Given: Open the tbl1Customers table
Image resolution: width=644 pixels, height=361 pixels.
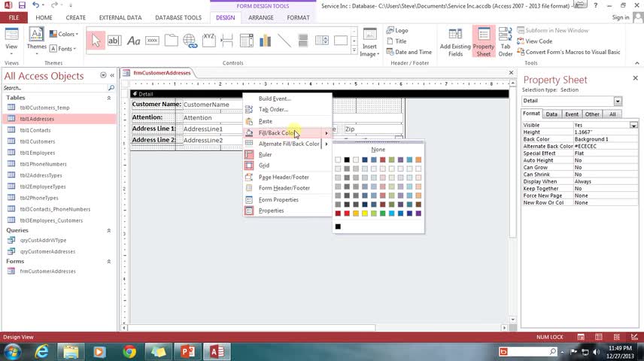Looking at the screenshot, I should coord(38,141).
